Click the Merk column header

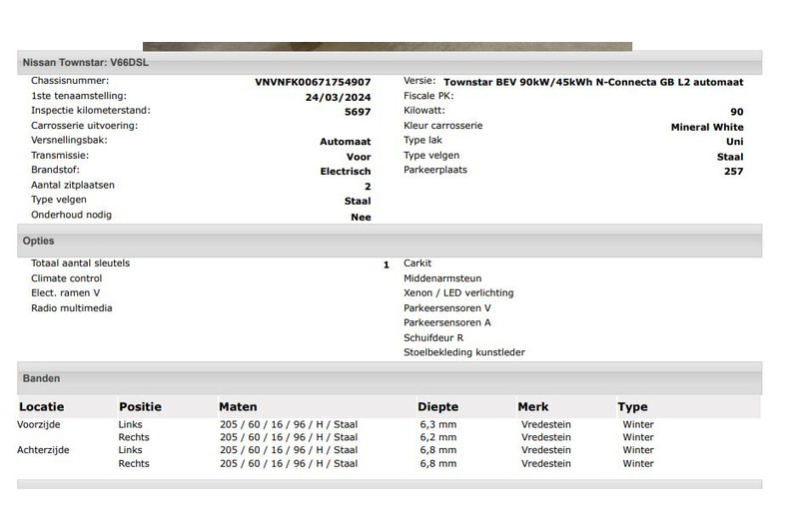(533, 406)
